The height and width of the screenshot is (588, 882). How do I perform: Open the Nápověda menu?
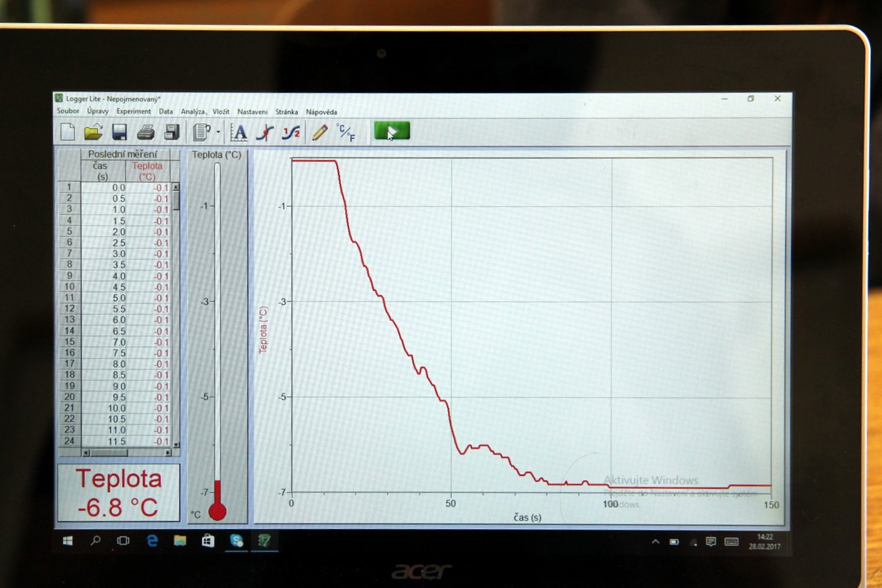pyautogui.click(x=322, y=112)
